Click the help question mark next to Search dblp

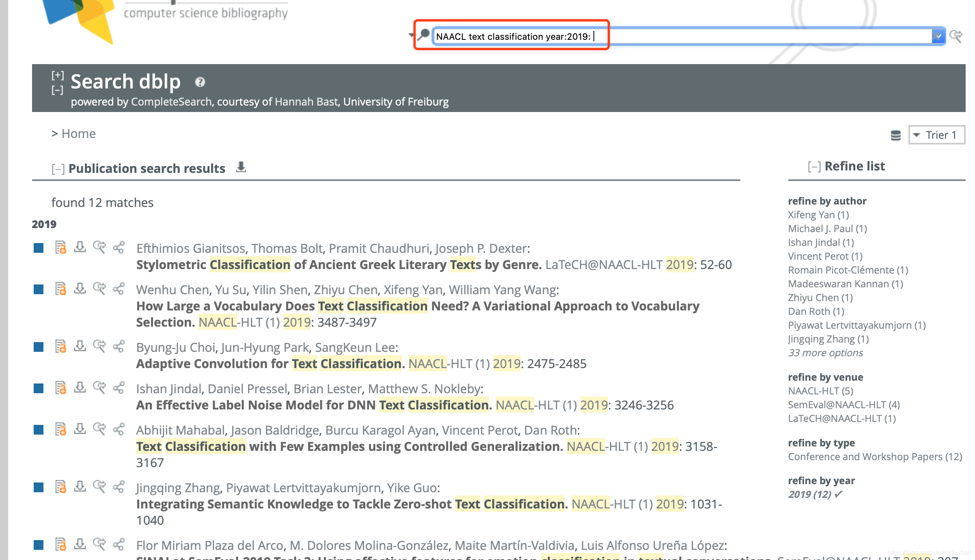tap(200, 82)
